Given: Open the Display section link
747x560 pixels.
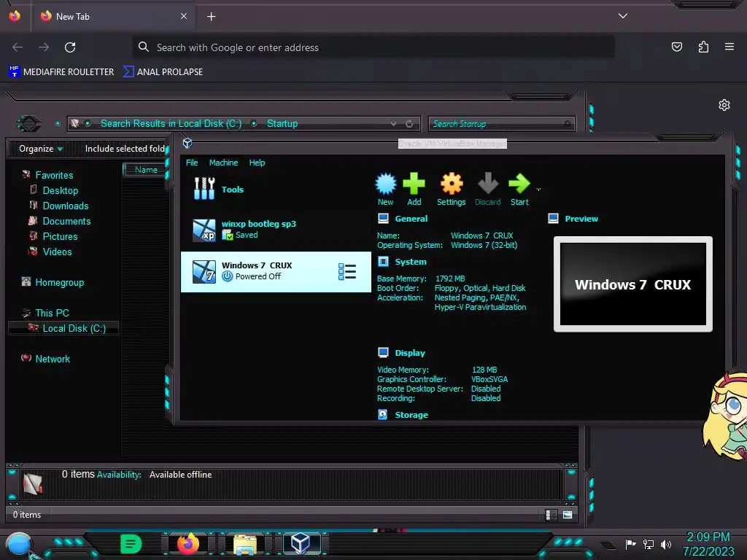Looking at the screenshot, I should pyautogui.click(x=410, y=353).
